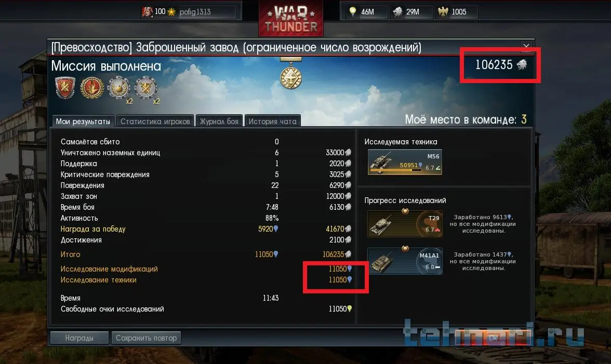Select the silver bomb medal marked x2
Image resolution: width=611 pixels, height=364 pixels.
tap(119, 89)
